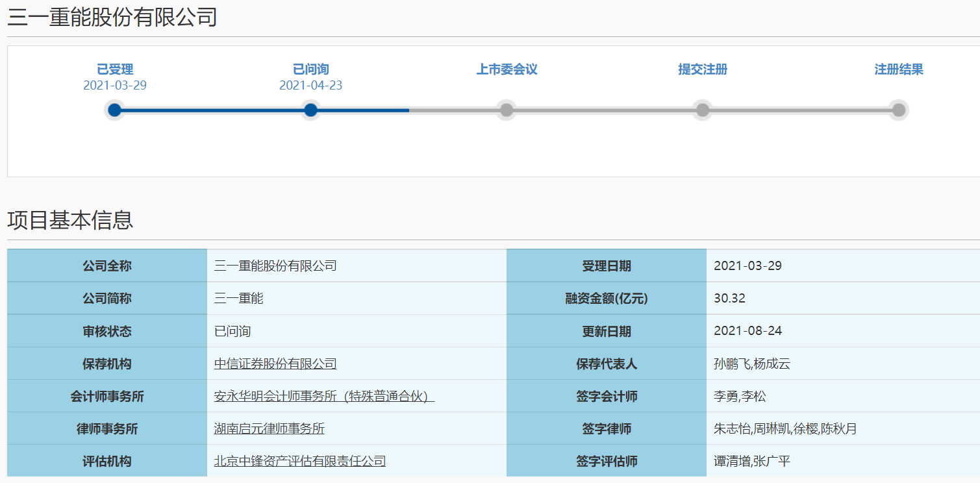Click the company full name value in table

coord(275,266)
